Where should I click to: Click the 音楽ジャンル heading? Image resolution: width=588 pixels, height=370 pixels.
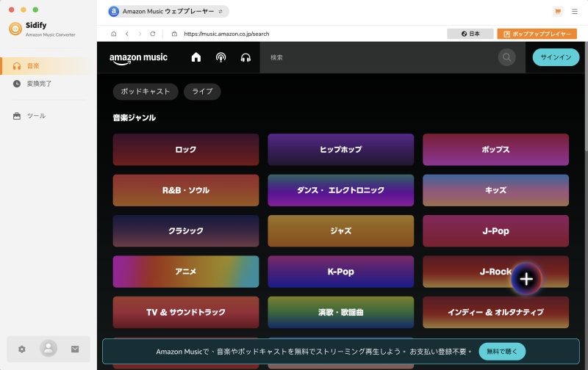point(135,117)
